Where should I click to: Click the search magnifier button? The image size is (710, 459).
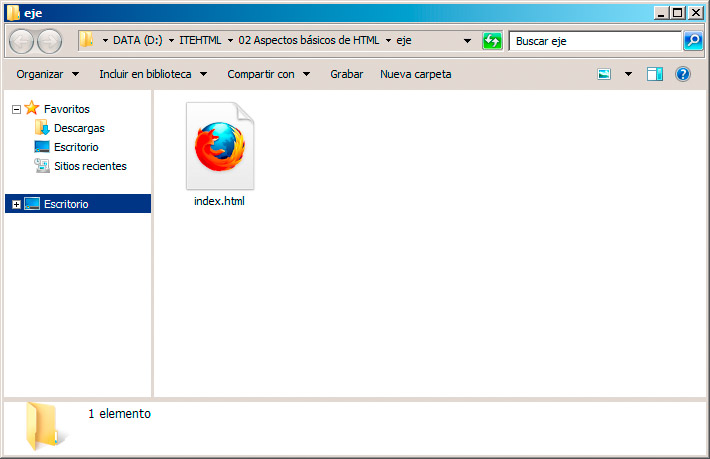[693, 41]
